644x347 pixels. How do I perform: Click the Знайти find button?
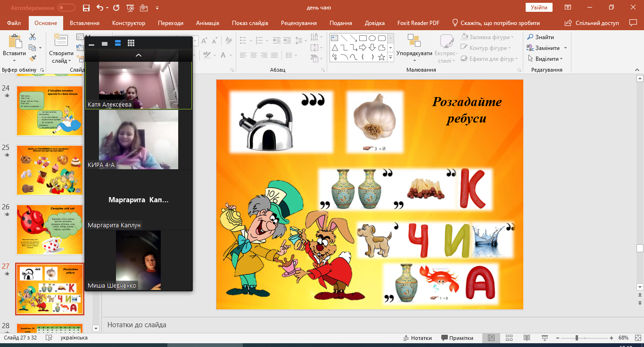click(541, 37)
